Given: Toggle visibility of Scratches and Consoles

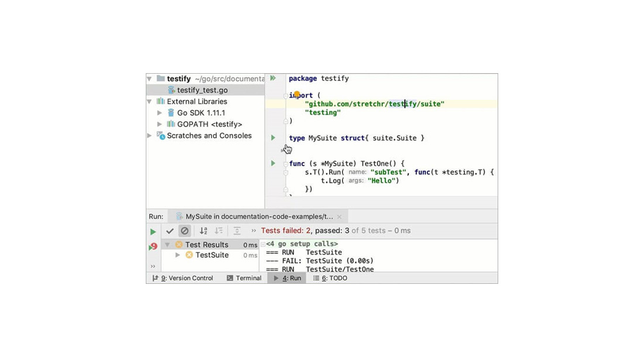Looking at the screenshot, I should click(x=150, y=135).
